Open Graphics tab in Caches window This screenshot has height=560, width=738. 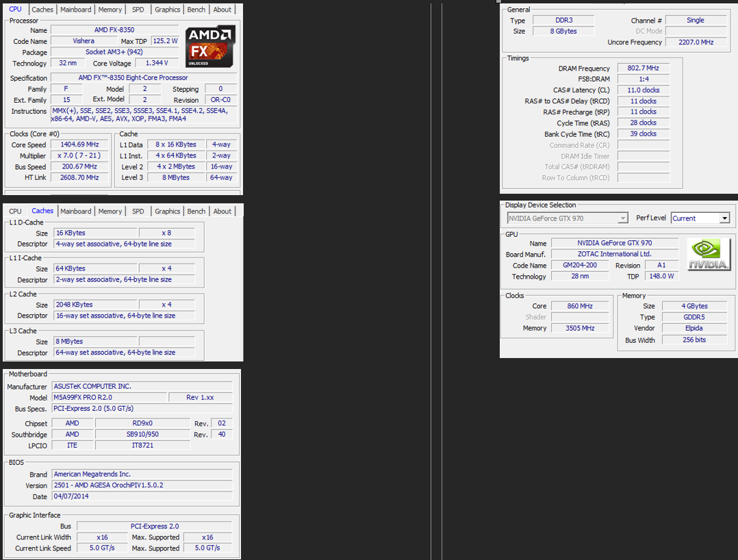pos(168,212)
